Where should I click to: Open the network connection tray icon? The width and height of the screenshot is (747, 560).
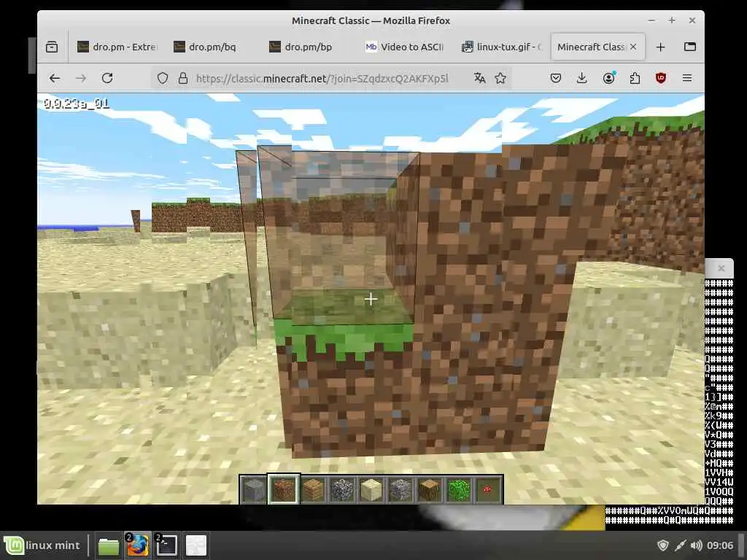681,545
